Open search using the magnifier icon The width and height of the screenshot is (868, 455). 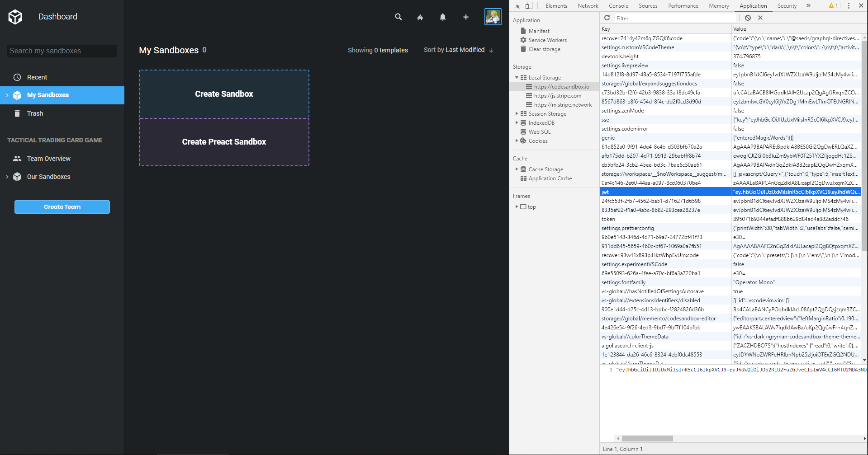[398, 17]
